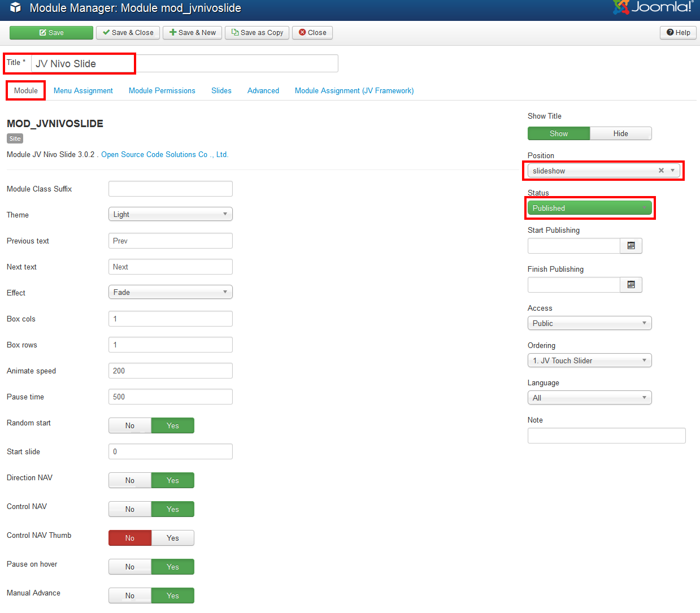This screenshot has height=613, width=700.
Task: Clear the slideshow position with the x icon
Action: coord(661,171)
